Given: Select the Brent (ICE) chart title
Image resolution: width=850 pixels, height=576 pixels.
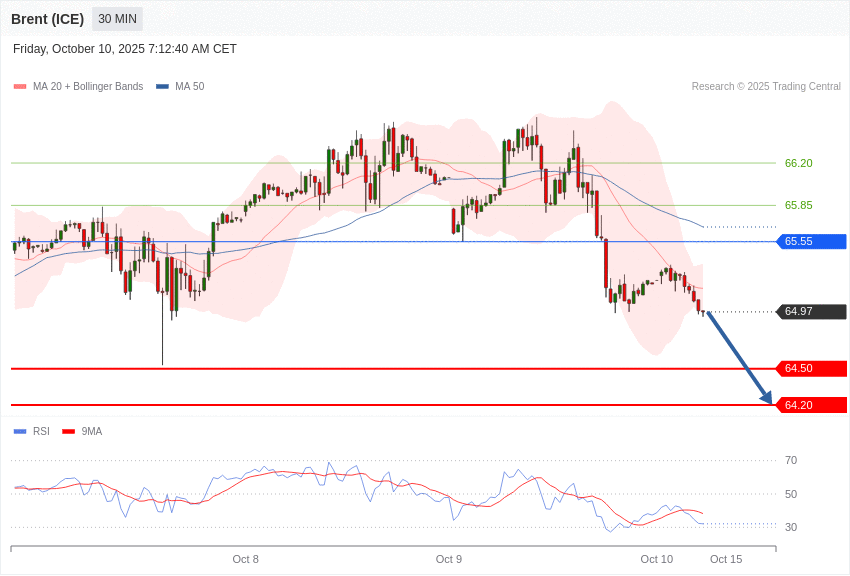Looking at the screenshot, I should [x=47, y=19].
